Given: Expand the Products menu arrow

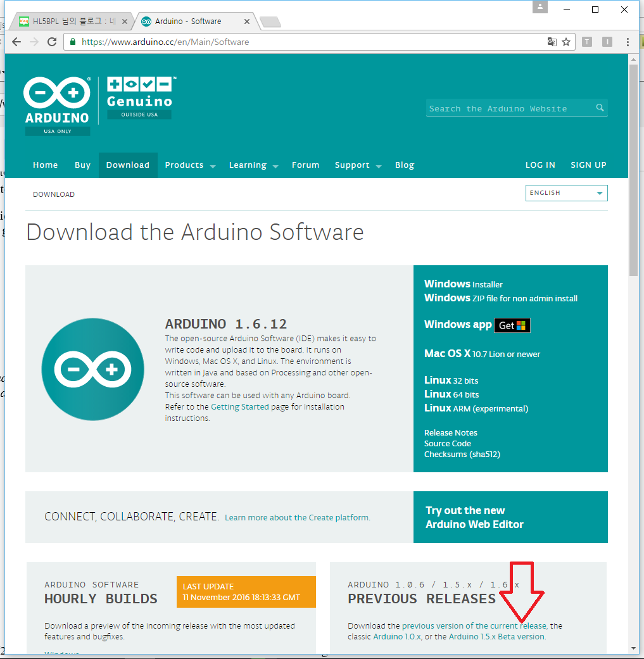Looking at the screenshot, I should 213,166.
